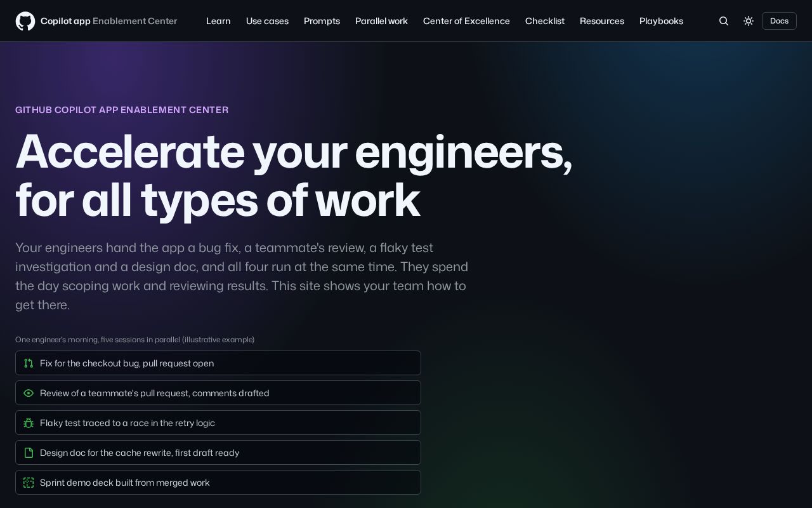Click the bug icon beside the flaky test row
This screenshot has width=812, height=508.
(29, 423)
